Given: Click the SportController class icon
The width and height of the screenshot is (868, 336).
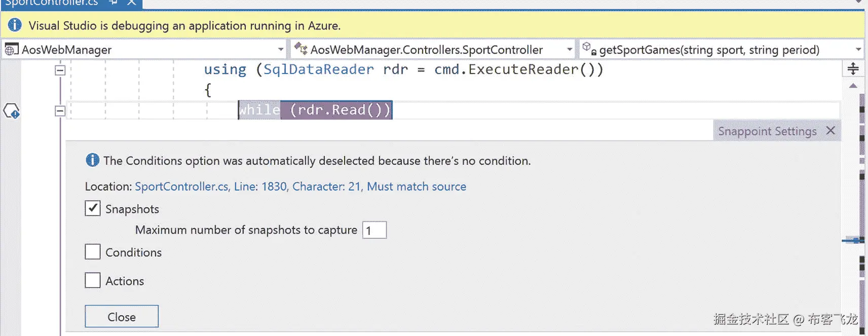Looking at the screenshot, I should 301,49.
